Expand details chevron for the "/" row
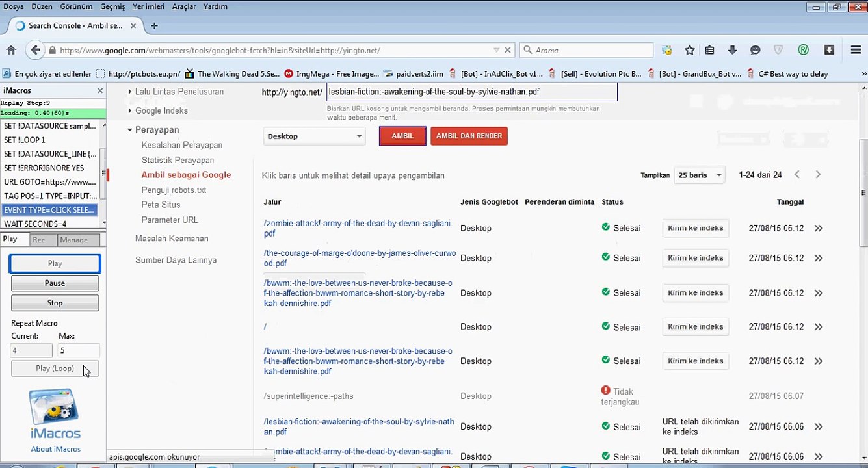This screenshot has width=868, height=468. (x=819, y=327)
